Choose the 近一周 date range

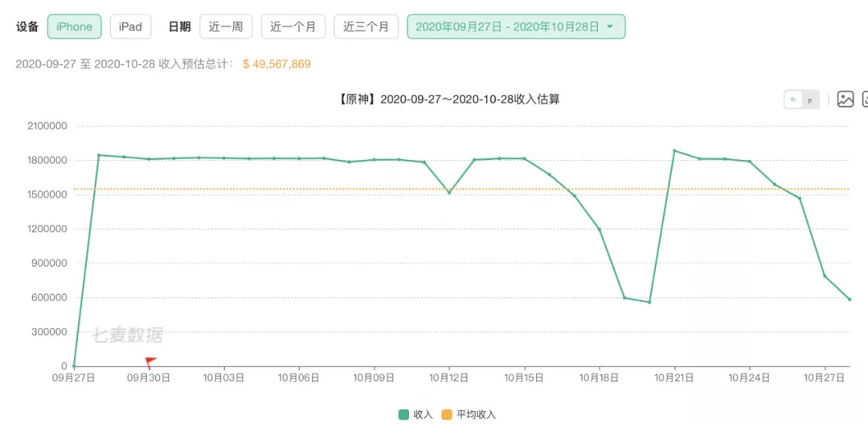[x=226, y=27]
